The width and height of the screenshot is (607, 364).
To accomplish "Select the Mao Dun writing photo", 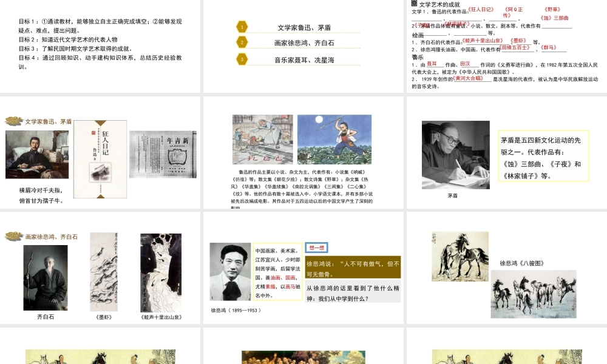I will point(456,155).
